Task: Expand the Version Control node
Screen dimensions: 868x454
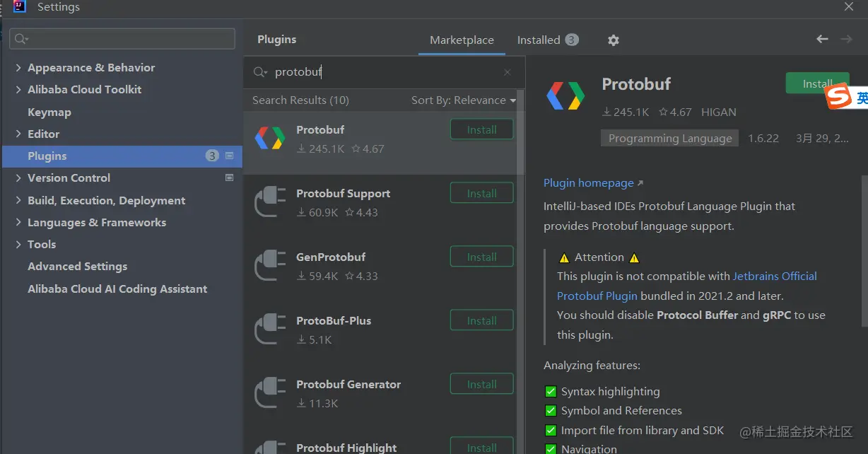Action: 18,178
